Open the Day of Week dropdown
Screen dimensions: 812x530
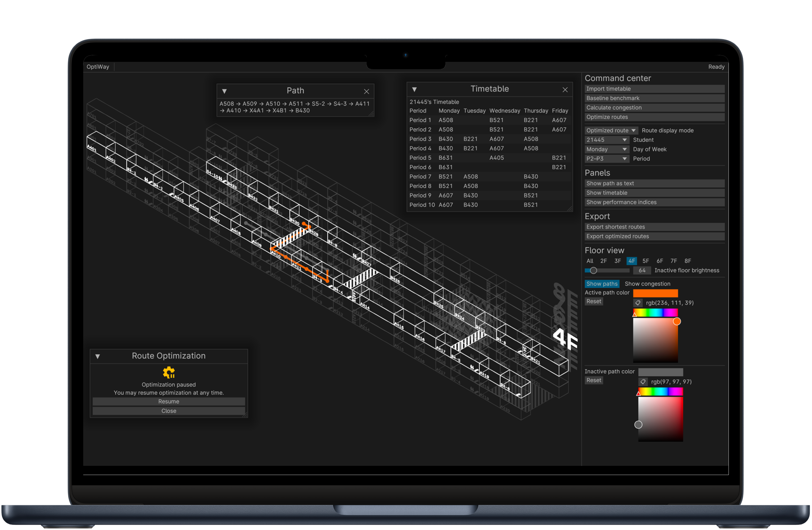607,149
